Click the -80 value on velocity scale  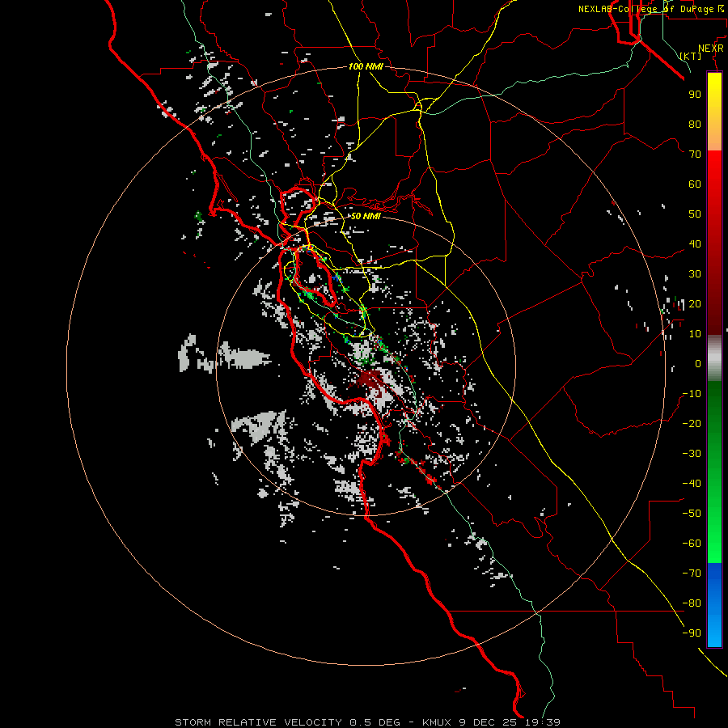692,603
